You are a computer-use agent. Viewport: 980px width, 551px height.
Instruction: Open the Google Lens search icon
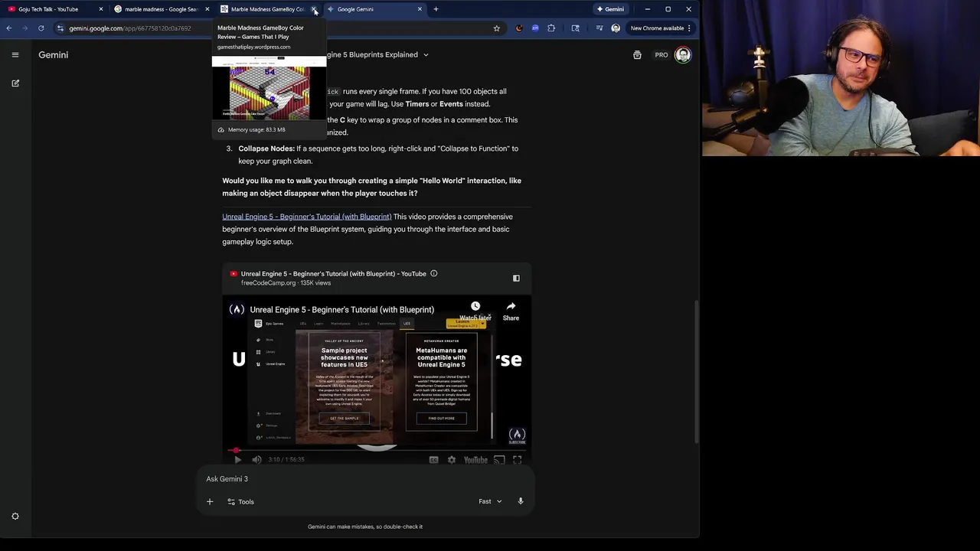[576, 28]
